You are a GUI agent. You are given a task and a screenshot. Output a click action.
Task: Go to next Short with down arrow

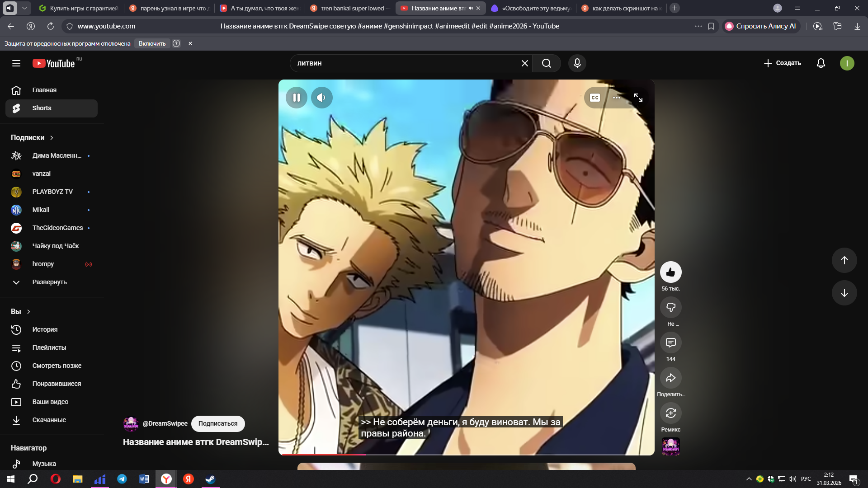tap(844, 293)
